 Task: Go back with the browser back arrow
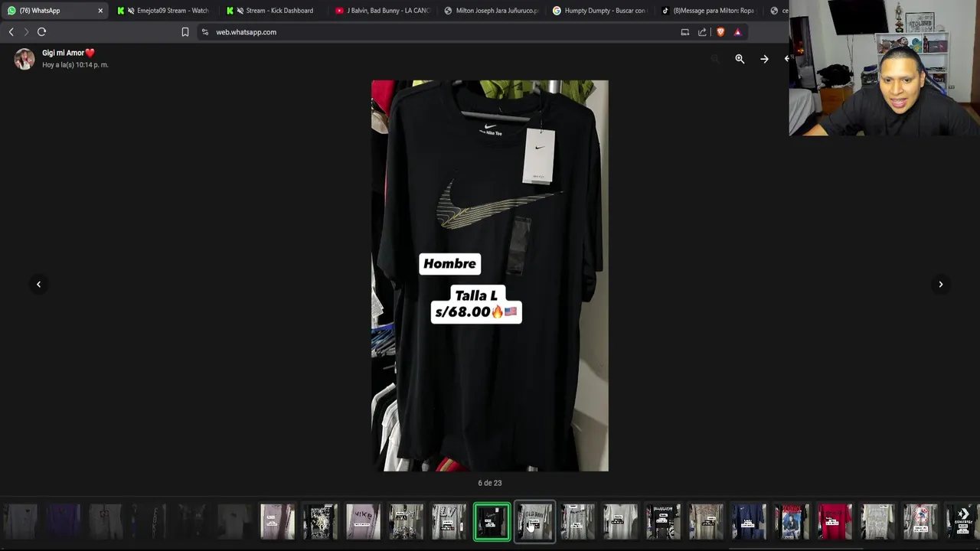click(x=11, y=32)
